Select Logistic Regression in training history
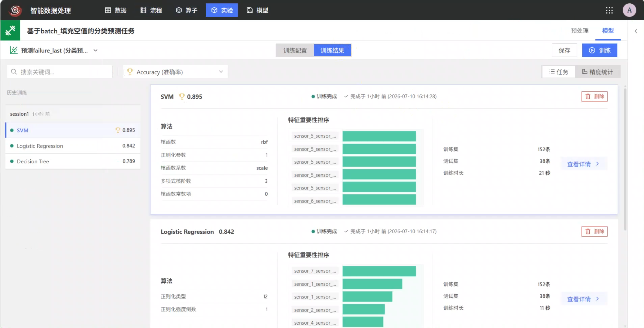 pyautogui.click(x=73, y=146)
